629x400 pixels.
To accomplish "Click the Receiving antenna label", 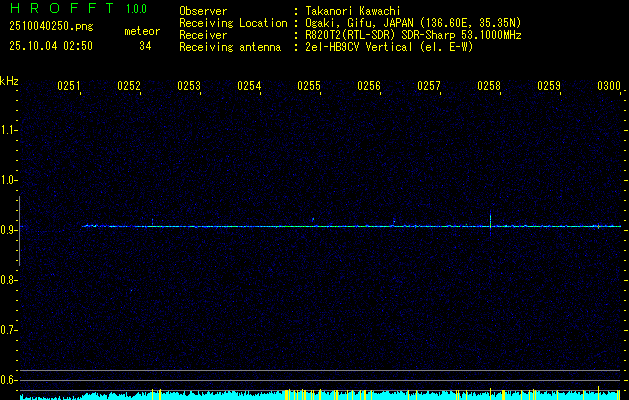I will point(230,47).
